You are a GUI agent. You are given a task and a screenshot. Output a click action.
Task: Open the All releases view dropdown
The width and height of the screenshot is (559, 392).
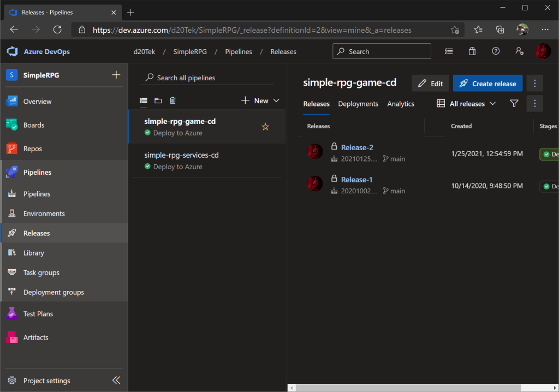click(x=467, y=104)
